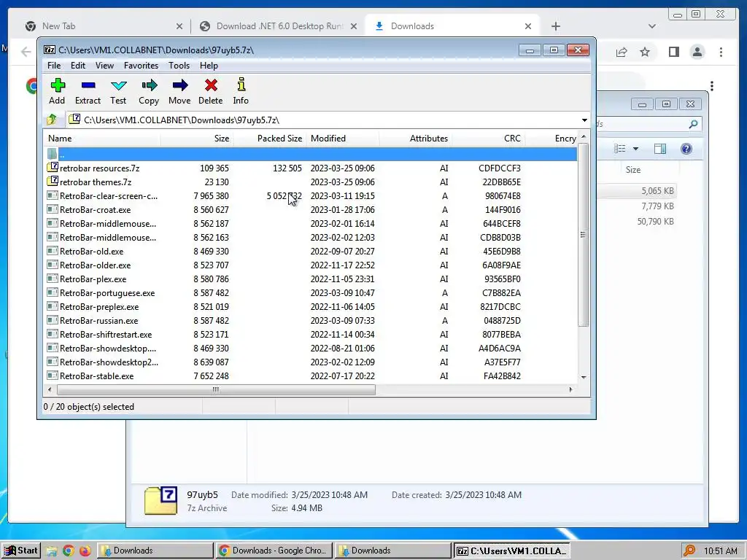Click Chrome share page icon
The image size is (747, 560).
tap(622, 52)
